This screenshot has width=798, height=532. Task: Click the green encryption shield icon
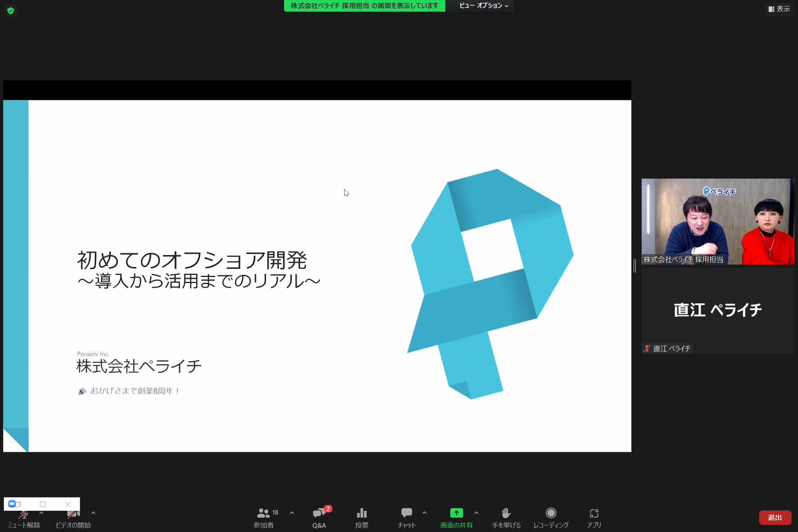(x=11, y=11)
